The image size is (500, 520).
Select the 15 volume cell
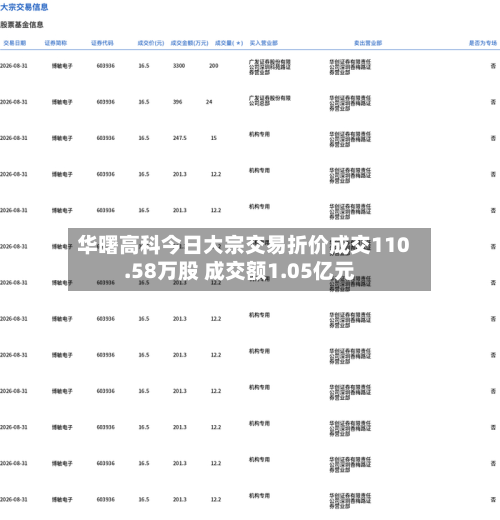coord(214,138)
